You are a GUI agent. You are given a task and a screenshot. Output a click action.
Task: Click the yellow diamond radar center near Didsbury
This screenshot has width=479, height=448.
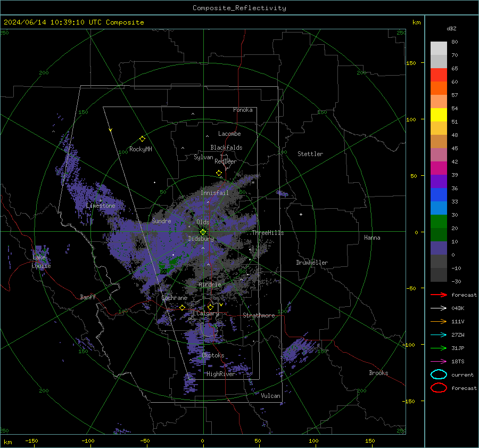[203, 232]
